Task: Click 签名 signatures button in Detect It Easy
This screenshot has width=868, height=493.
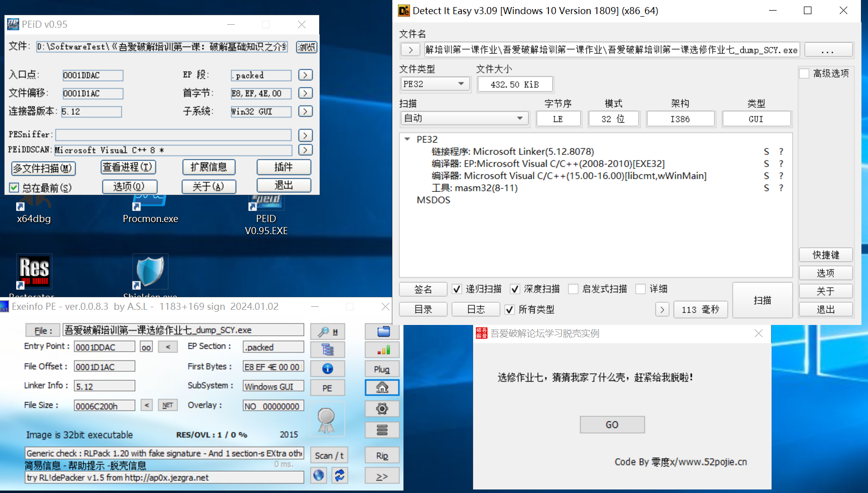Action: 423,289
